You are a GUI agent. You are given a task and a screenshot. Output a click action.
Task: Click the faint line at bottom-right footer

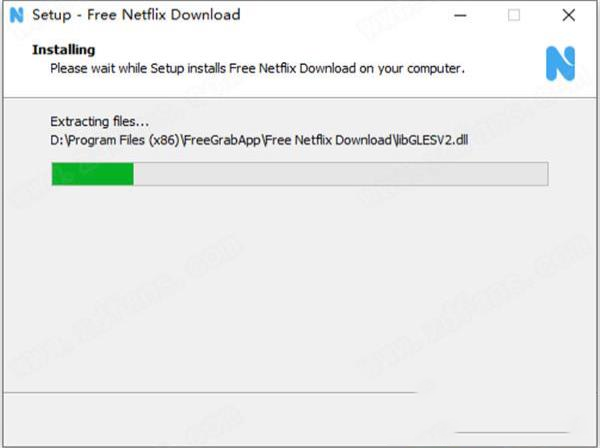point(512,432)
